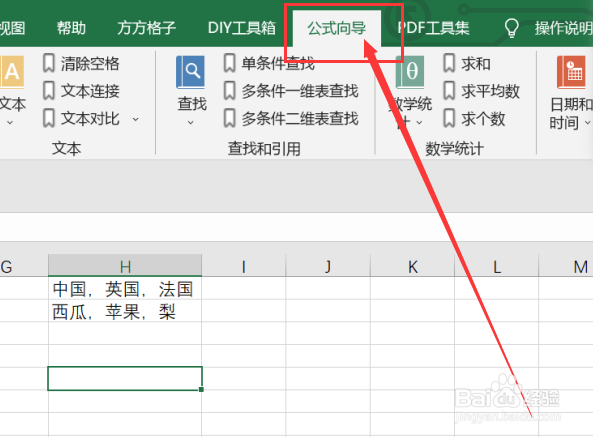Expand the 查找 dropdown arrow
593x437 pixels.
pyautogui.click(x=191, y=122)
